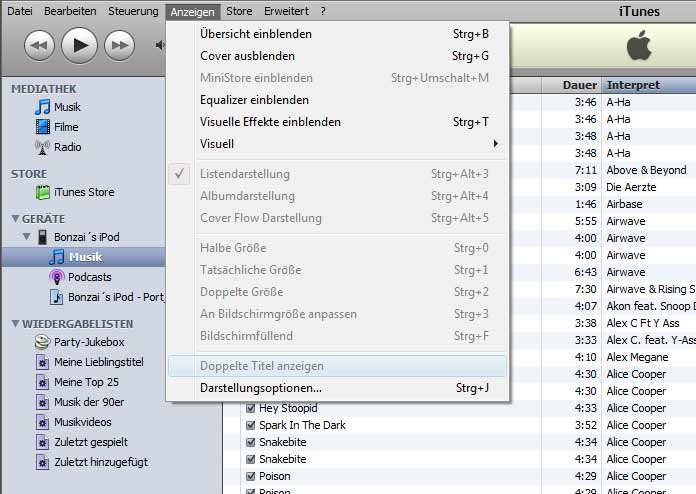The height and width of the screenshot is (494, 696).
Task: Uncheck the Hey Stoopid song checkbox
Action: tap(250, 408)
